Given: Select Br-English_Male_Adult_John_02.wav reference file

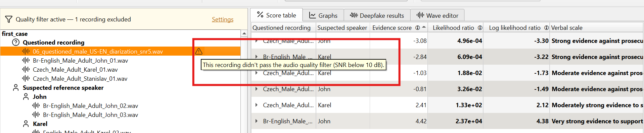Looking at the screenshot, I should 91,106.
